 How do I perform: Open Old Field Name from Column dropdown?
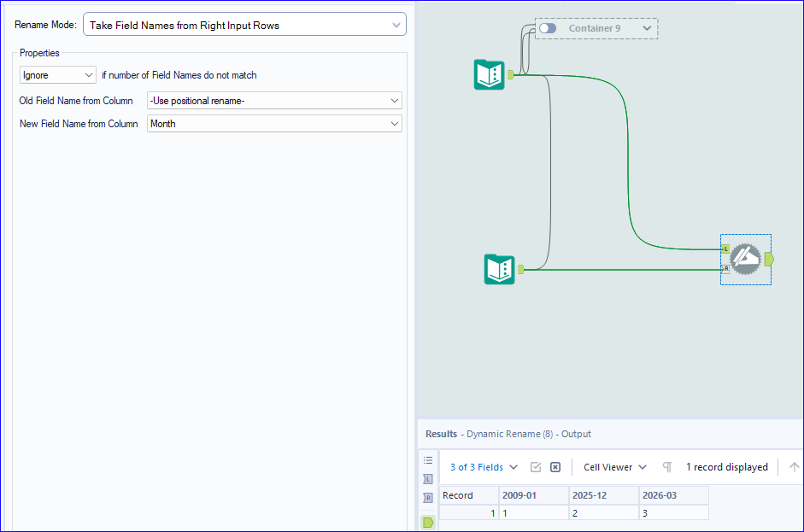[274, 101]
